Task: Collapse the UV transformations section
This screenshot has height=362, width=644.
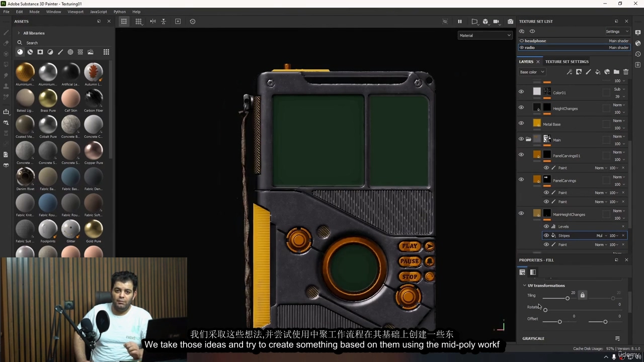Action: [524, 286]
